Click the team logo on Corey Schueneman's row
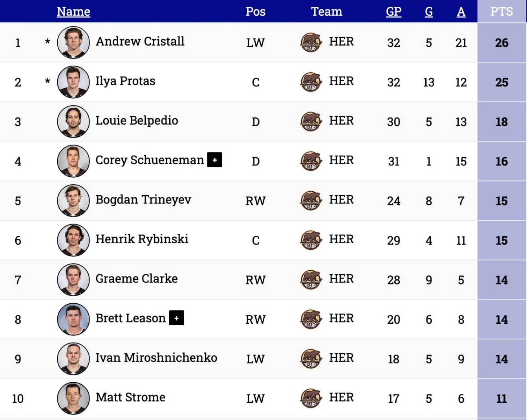The height and width of the screenshot is (420, 527). [310, 161]
